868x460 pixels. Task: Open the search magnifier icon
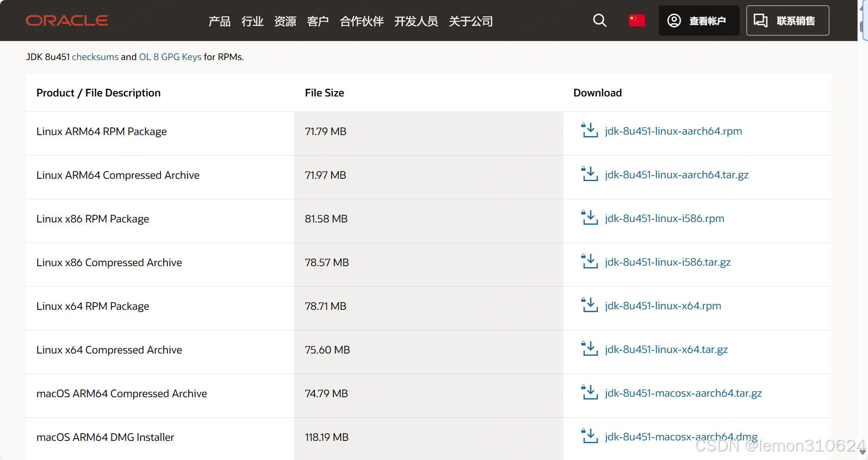pyautogui.click(x=600, y=20)
